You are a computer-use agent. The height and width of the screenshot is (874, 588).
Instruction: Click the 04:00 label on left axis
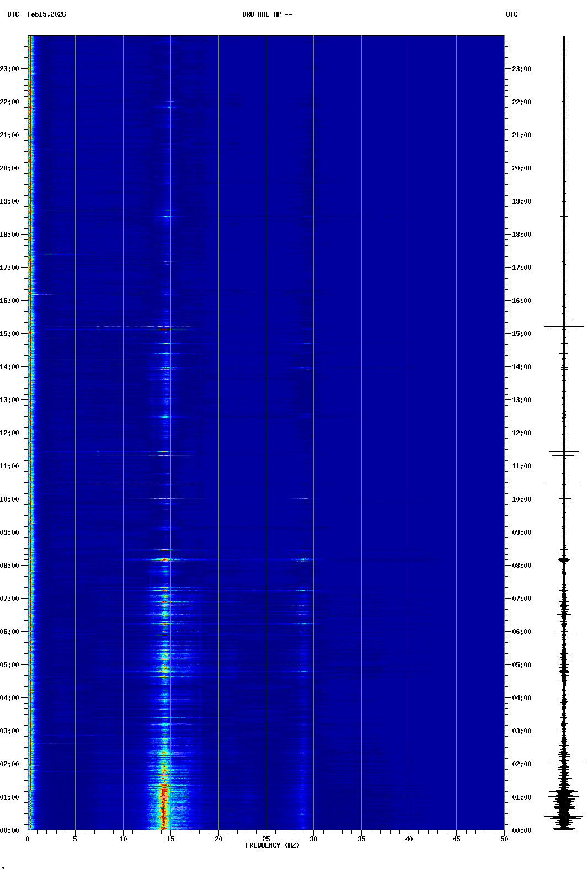tap(9, 698)
